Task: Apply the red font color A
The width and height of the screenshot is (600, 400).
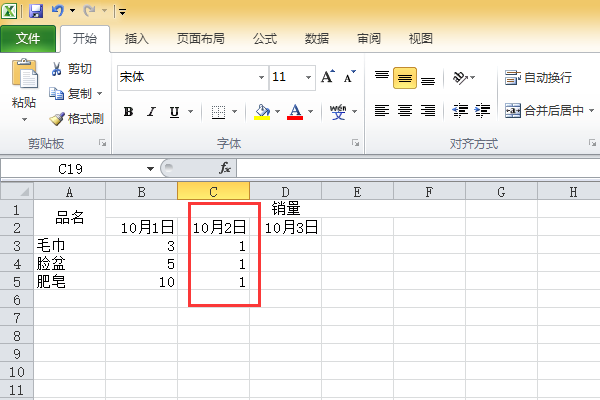Action: click(295, 112)
